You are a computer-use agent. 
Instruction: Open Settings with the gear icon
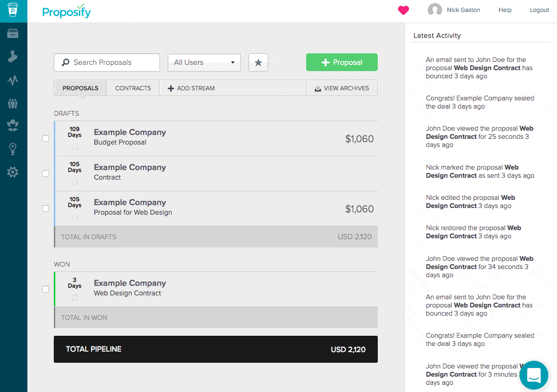tap(13, 172)
